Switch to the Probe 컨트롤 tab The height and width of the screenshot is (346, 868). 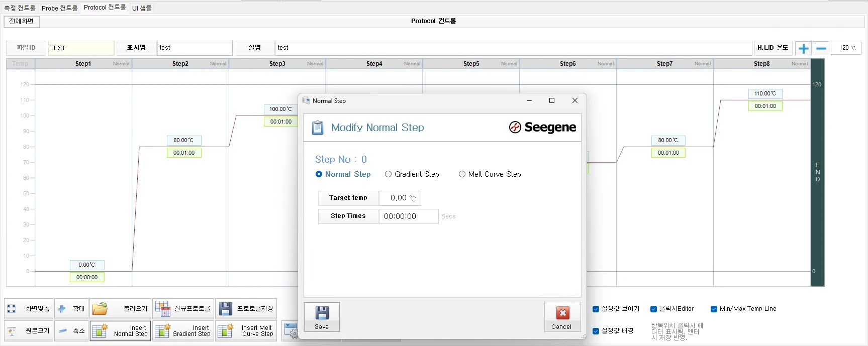[x=59, y=8]
